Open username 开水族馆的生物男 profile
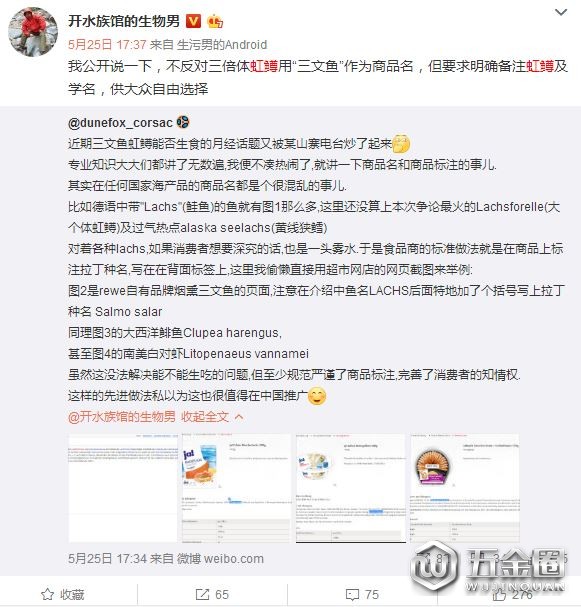Viewport: 581px width, 607px height. [x=124, y=21]
